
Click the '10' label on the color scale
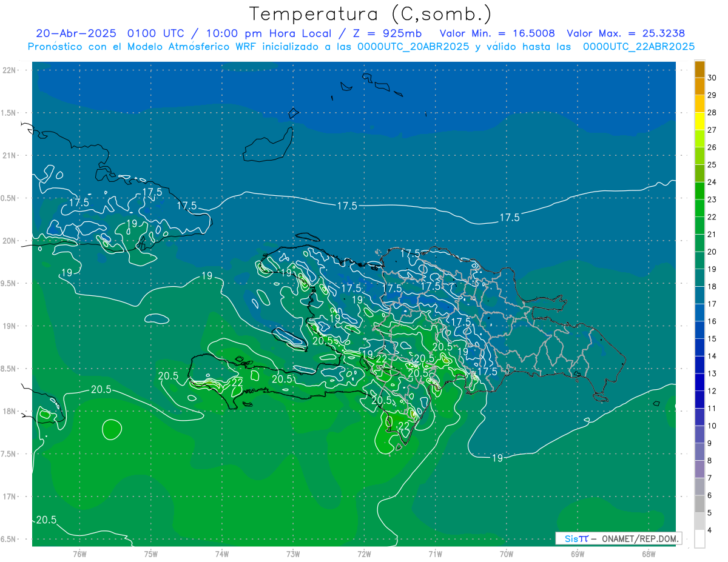713,426
